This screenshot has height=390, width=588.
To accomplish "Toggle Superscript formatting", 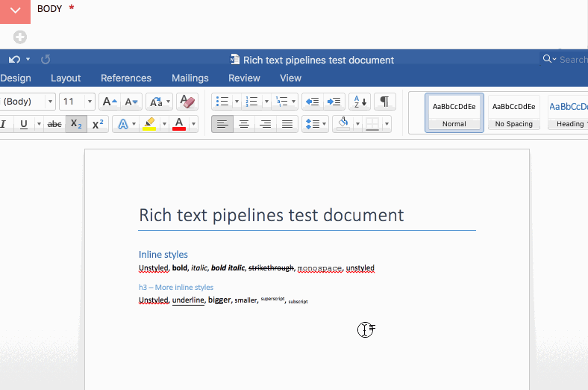I will [98, 124].
